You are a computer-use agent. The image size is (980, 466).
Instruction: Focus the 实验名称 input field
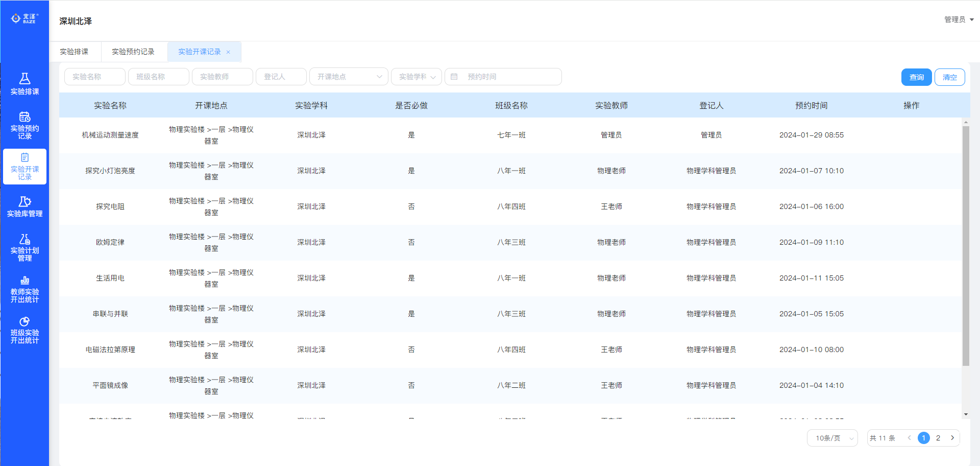point(94,77)
